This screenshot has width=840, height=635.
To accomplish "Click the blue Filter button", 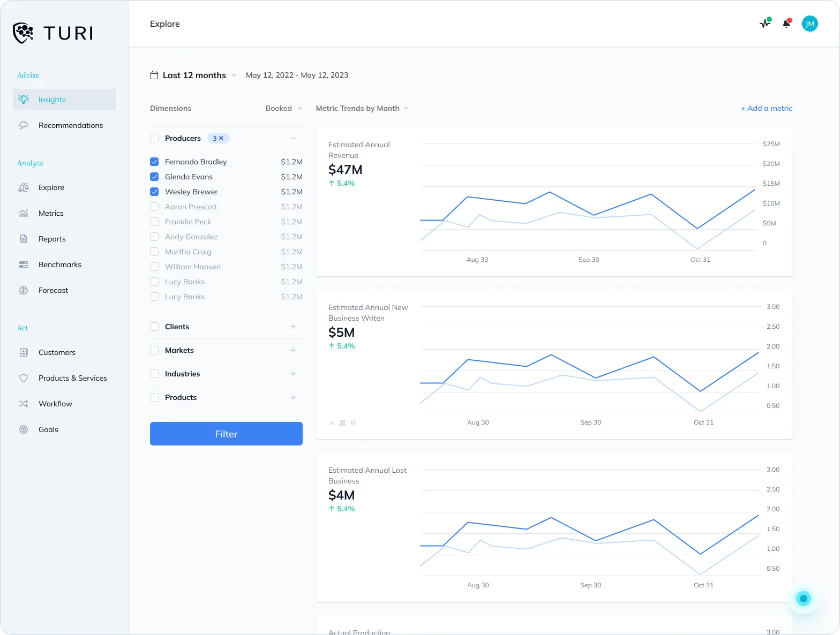I will (226, 434).
